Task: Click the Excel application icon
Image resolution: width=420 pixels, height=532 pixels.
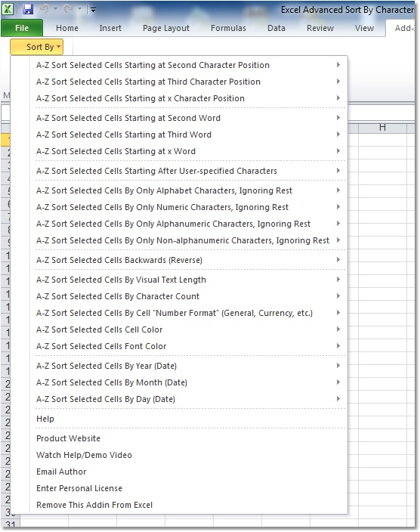Action: [8, 10]
